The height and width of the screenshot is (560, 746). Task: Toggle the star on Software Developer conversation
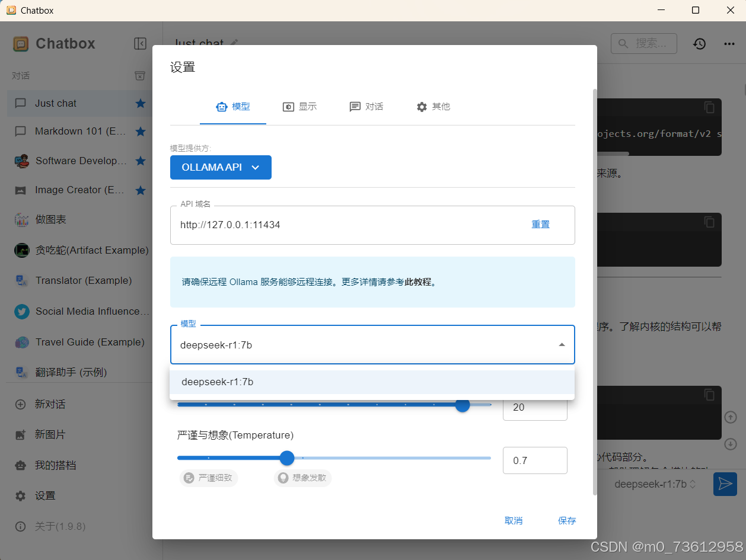[141, 161]
